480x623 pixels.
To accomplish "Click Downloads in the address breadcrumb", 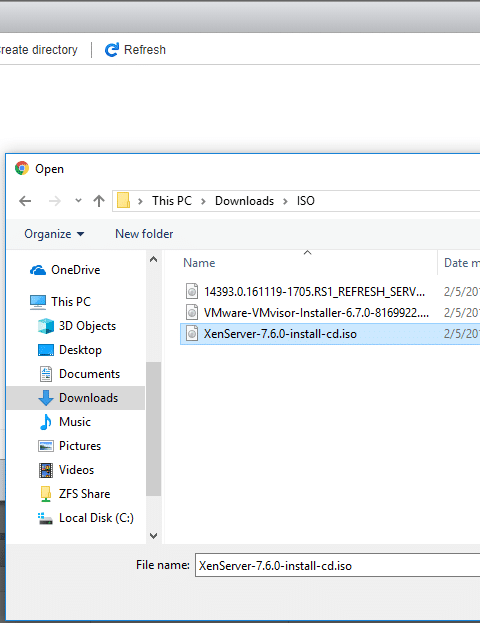I will pyautogui.click(x=244, y=201).
